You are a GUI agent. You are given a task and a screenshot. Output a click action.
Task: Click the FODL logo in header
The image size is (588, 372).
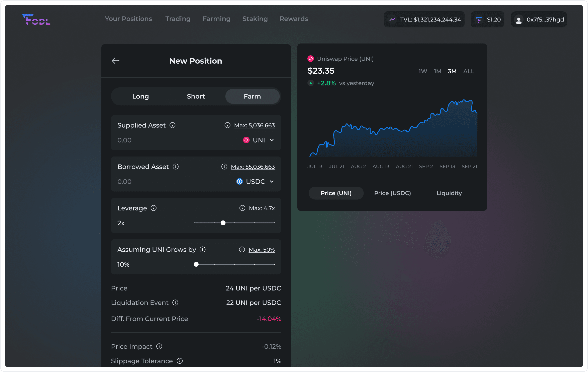coord(36,19)
